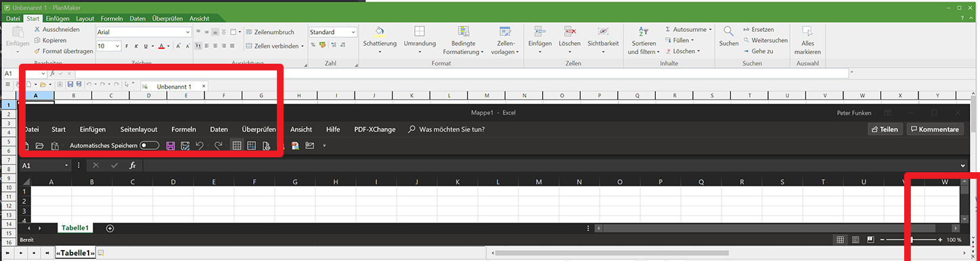Screen dimensions: 980x261
Task: Click Format übertragen in PlanMaker
Action: coord(63,51)
